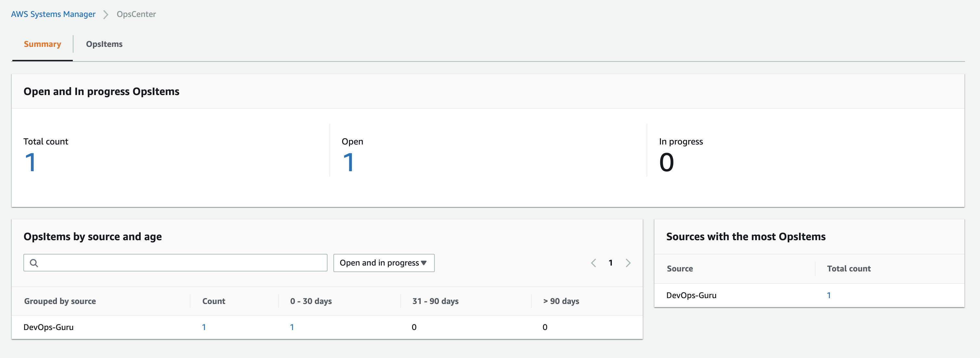Click the OpsCenter breadcrumb text
This screenshot has height=358, width=980.
tap(136, 14)
